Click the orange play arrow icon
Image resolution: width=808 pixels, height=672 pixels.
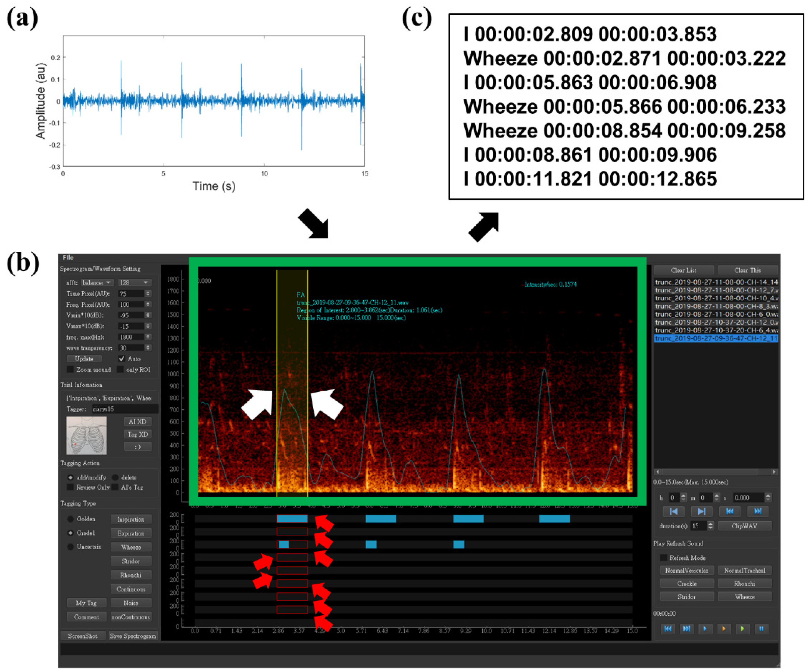tap(724, 629)
